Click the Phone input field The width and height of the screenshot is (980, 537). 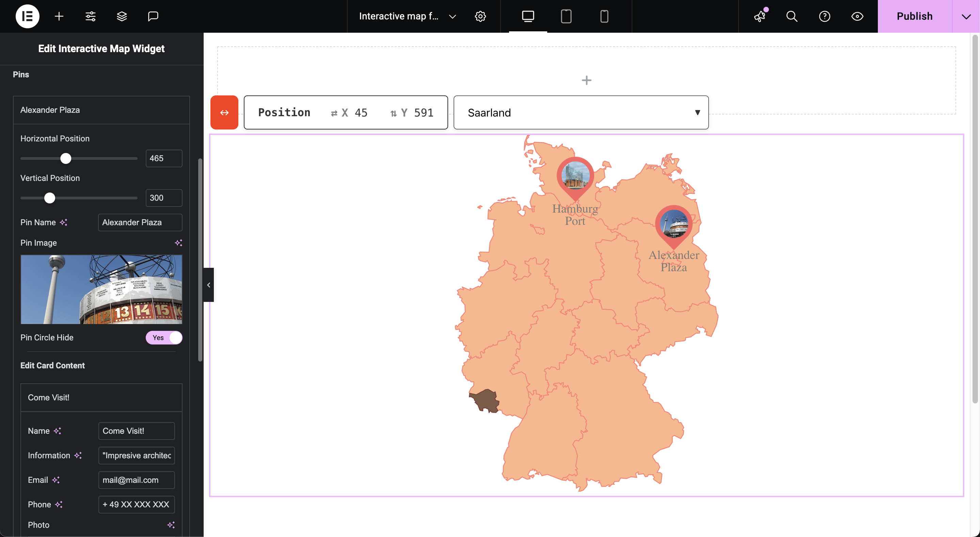(x=137, y=505)
